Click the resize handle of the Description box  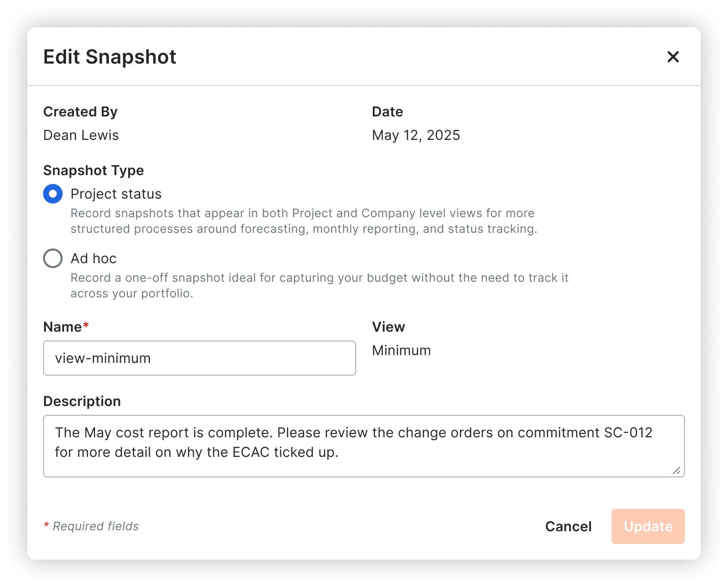(677, 471)
